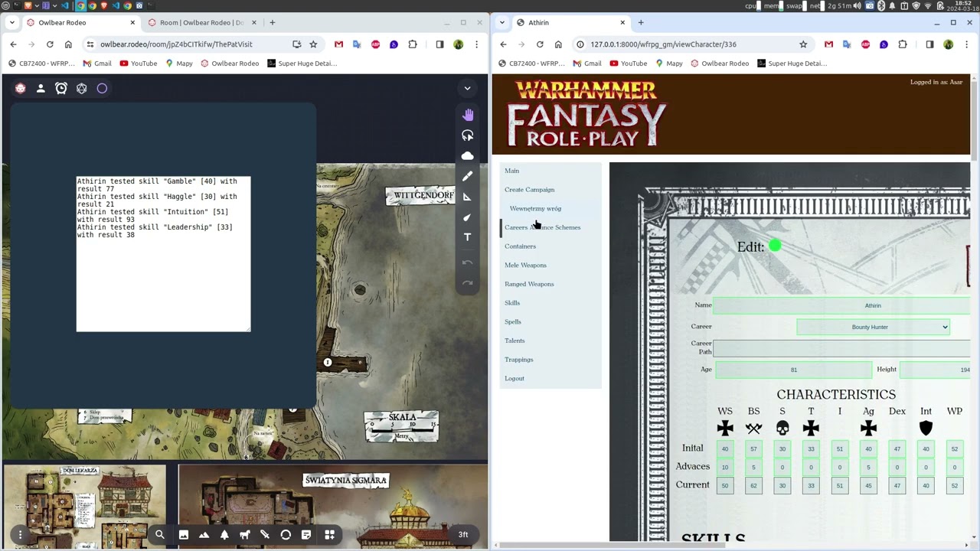Open the circle ring icon in dock
Screen dimensions: 980x551
click(x=286, y=535)
